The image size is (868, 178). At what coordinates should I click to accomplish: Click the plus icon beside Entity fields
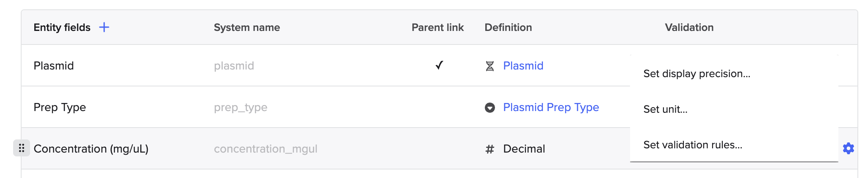tap(104, 28)
